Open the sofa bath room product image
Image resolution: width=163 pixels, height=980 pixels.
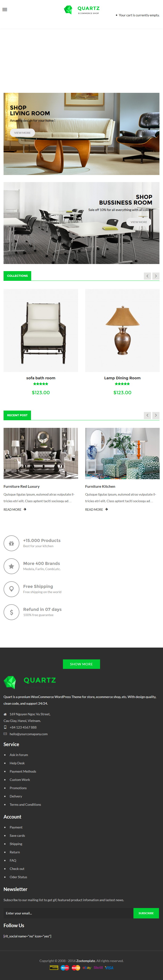[x=41, y=330]
